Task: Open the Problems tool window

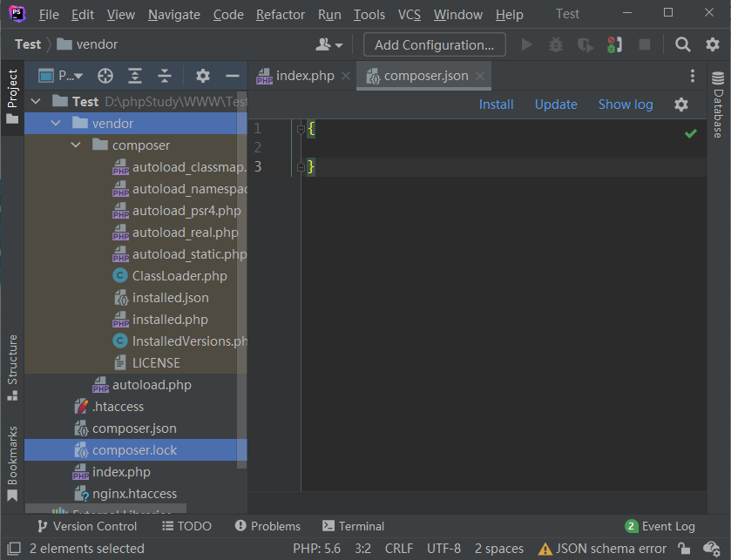Action: click(268, 526)
